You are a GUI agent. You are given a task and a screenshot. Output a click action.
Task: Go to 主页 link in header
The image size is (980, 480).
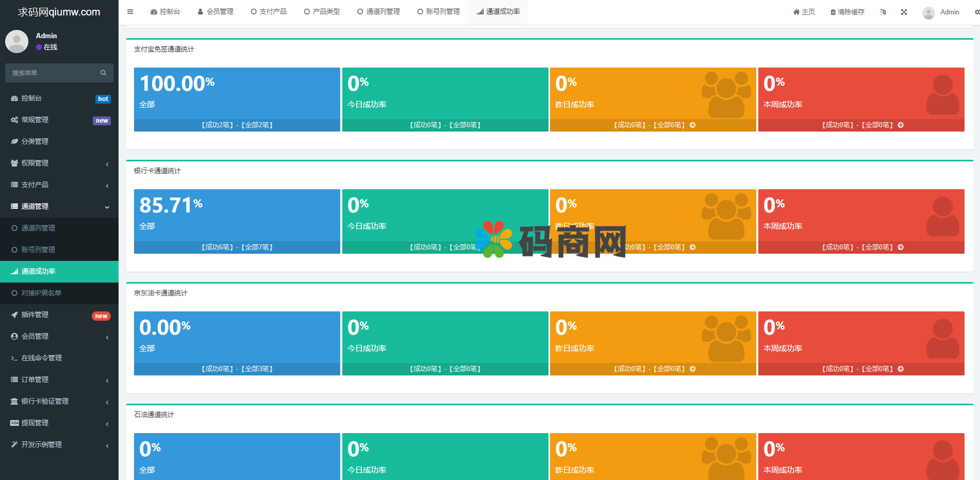coord(804,12)
